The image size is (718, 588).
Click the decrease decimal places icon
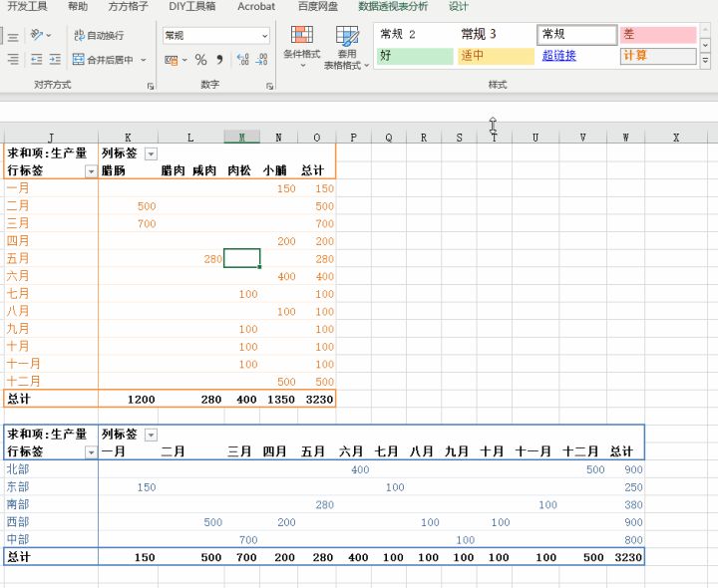(262, 60)
